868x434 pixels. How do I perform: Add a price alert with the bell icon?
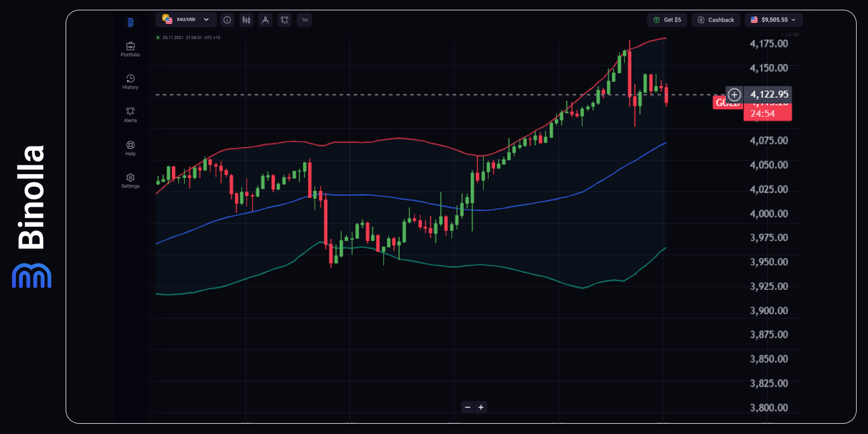284,20
